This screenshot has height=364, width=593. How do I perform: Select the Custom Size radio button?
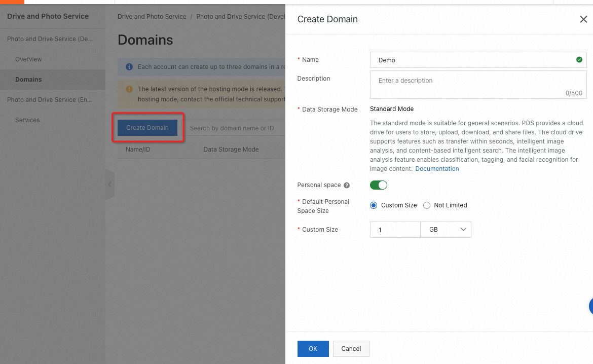pyautogui.click(x=374, y=205)
